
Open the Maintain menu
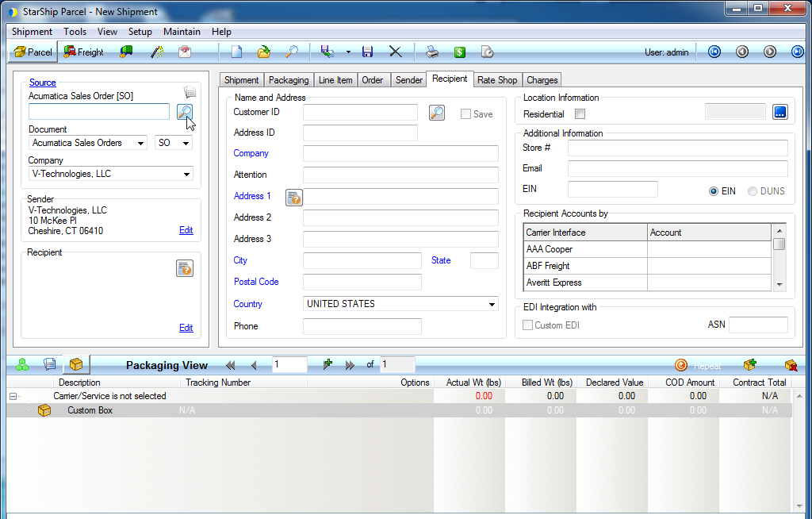click(x=182, y=32)
